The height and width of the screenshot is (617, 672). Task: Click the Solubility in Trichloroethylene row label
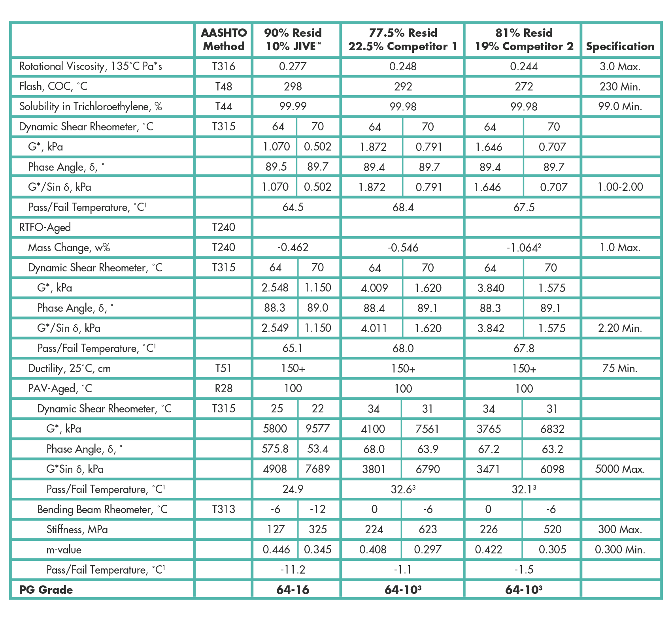[91, 107]
